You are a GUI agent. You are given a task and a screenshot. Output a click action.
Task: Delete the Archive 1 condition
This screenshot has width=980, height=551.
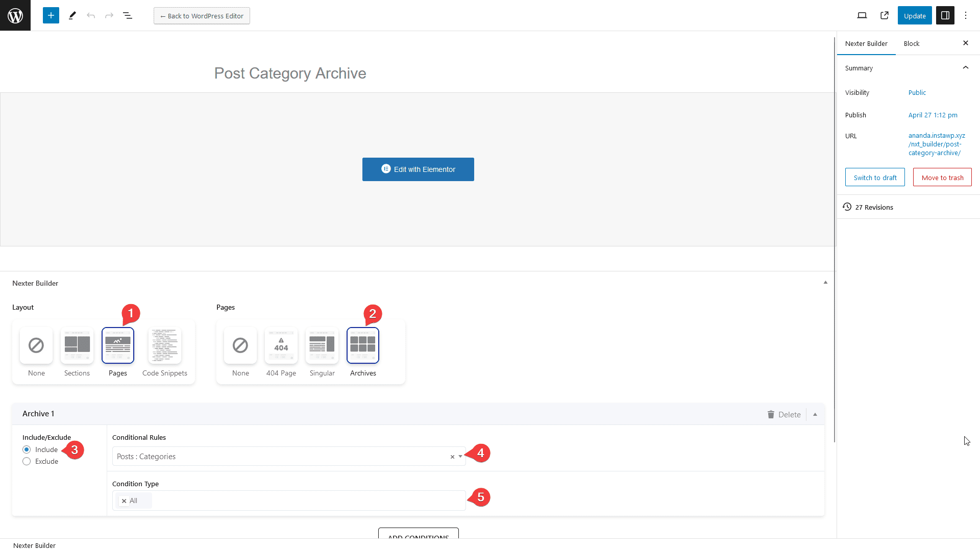coord(784,414)
